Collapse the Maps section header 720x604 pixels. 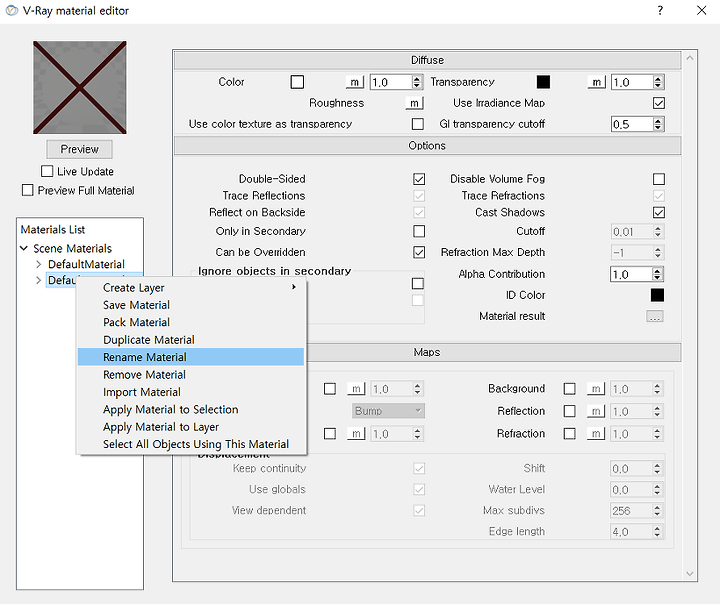pos(494,352)
